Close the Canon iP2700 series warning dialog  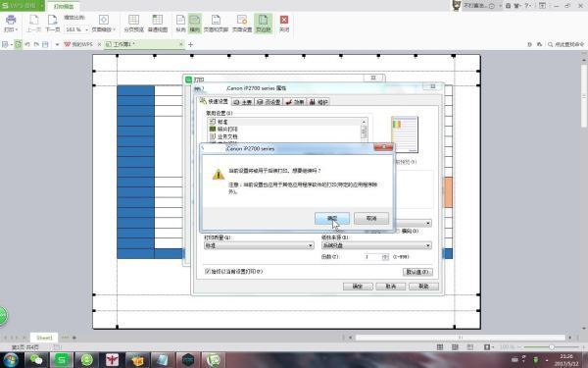click(x=383, y=147)
